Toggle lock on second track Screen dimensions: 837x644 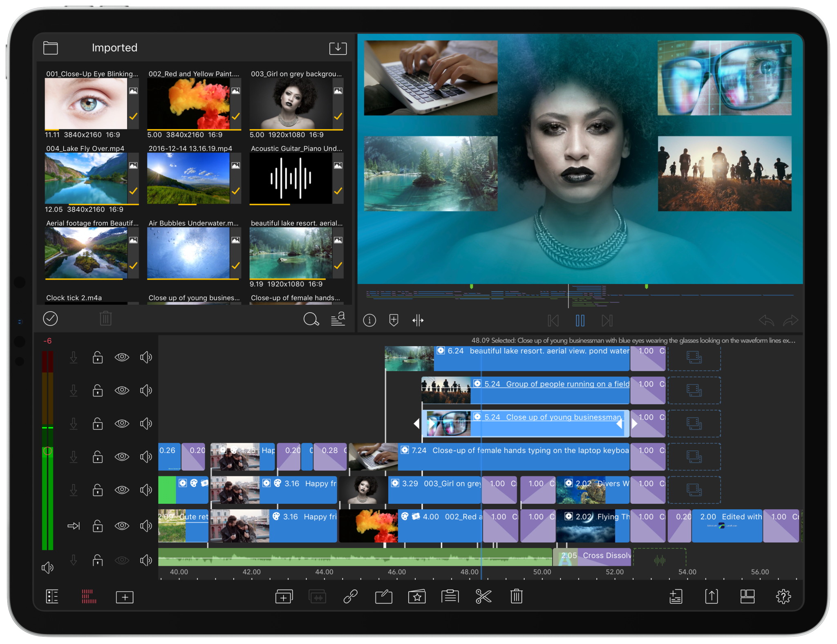tap(97, 391)
